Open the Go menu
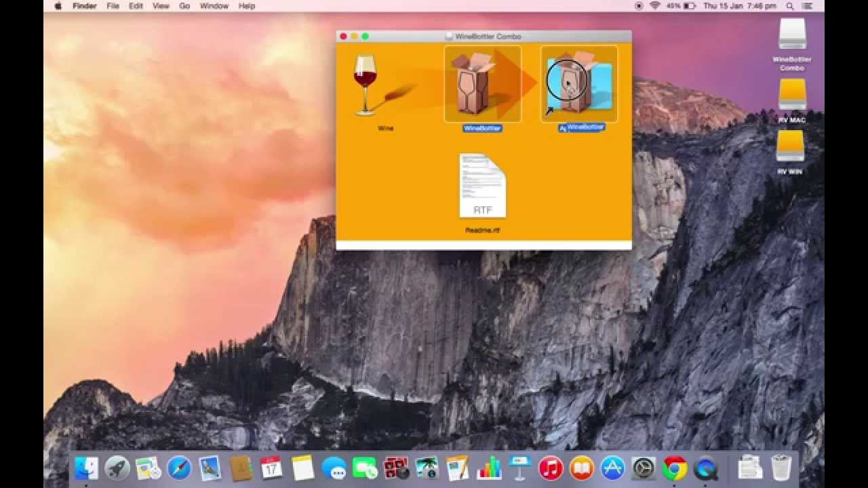 click(x=184, y=6)
